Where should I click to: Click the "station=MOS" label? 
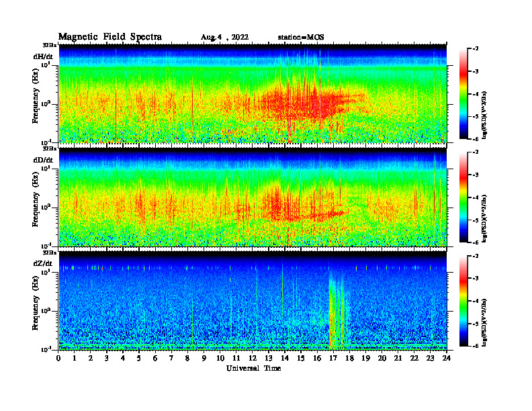pos(301,38)
